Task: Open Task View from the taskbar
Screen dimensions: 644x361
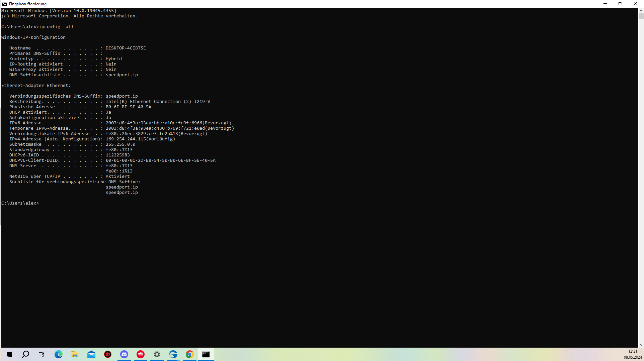Action: click(x=42, y=354)
